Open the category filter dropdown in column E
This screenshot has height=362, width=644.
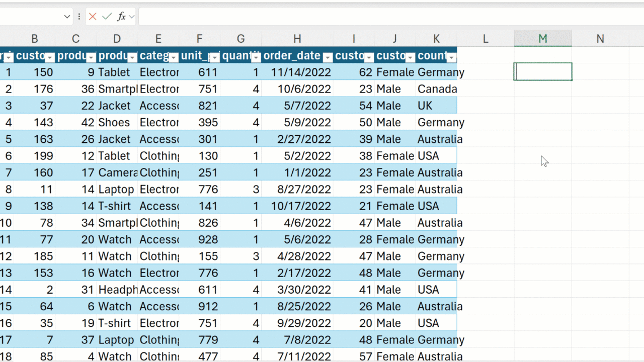[x=173, y=57]
